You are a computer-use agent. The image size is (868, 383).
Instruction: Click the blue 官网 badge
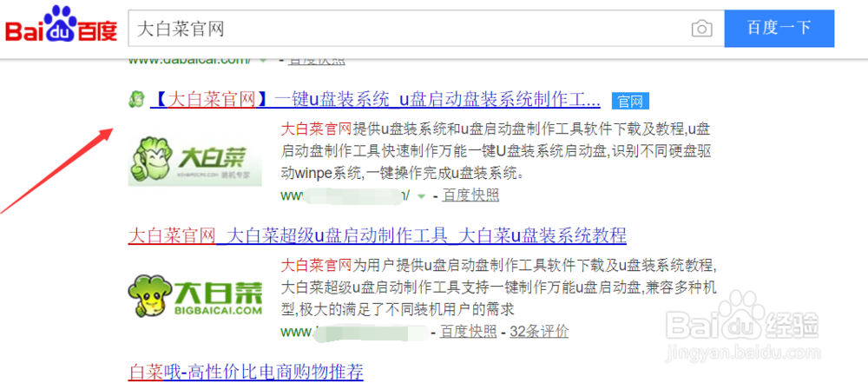(x=630, y=102)
